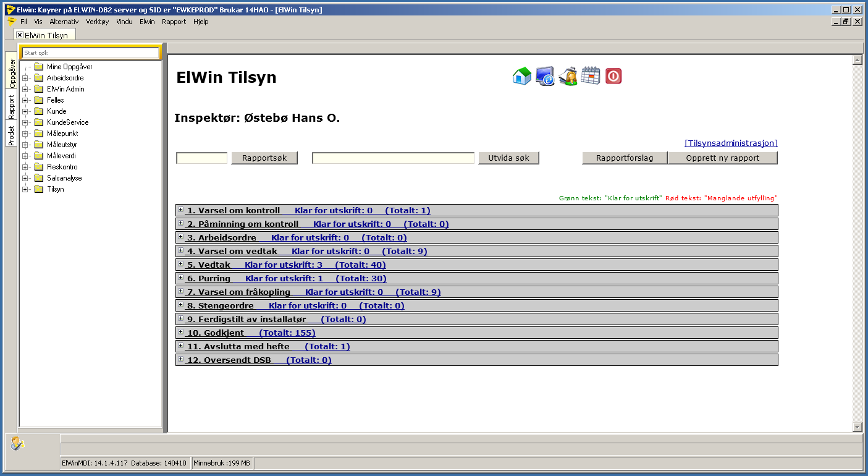Click the key icon in status area
Screen dimensions: 868x476
click(x=18, y=443)
